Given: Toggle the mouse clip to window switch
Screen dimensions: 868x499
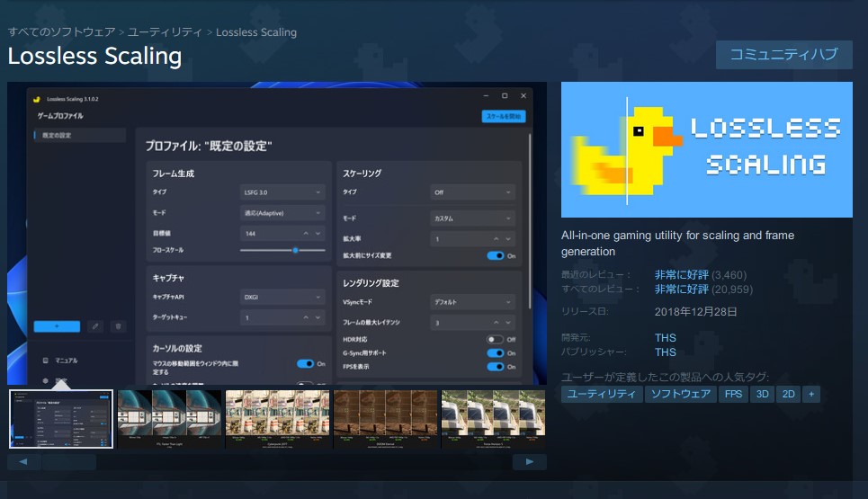Looking at the screenshot, I should click(305, 363).
